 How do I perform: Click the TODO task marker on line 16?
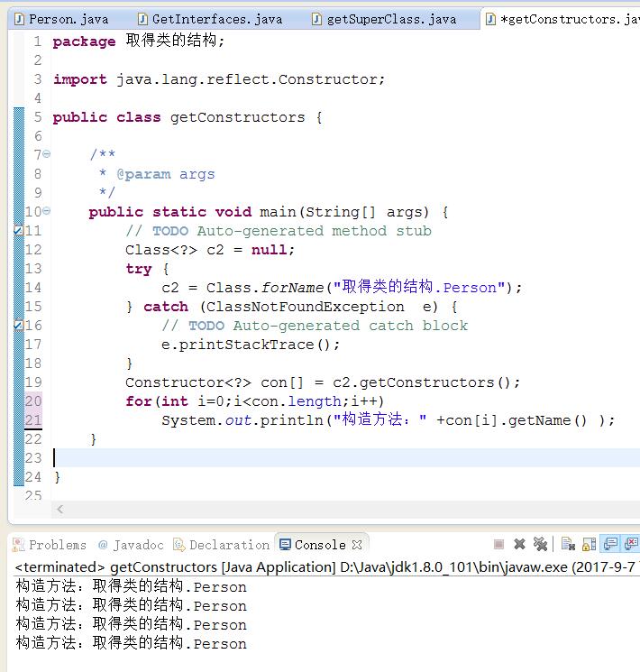pyautogui.click(x=18, y=326)
